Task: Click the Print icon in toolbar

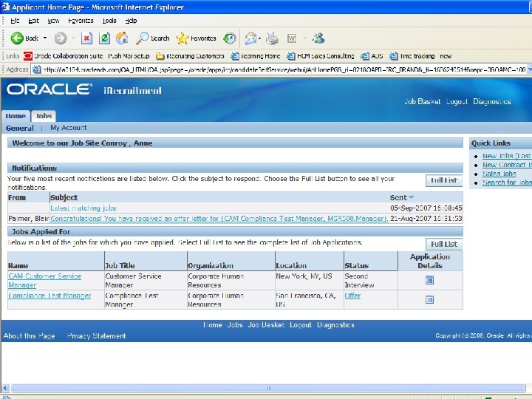Action: point(272,38)
